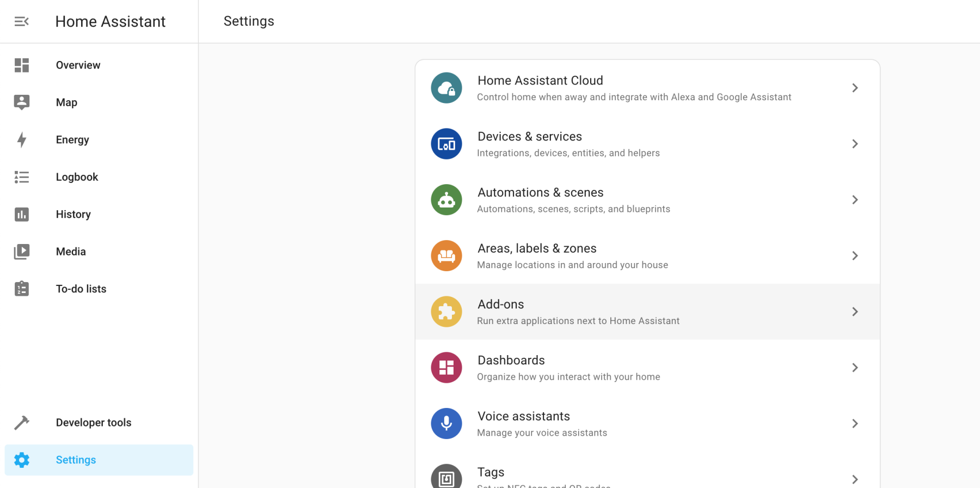980x488 pixels.
Task: Click 'Control home when away' cloud description
Action: (x=634, y=97)
